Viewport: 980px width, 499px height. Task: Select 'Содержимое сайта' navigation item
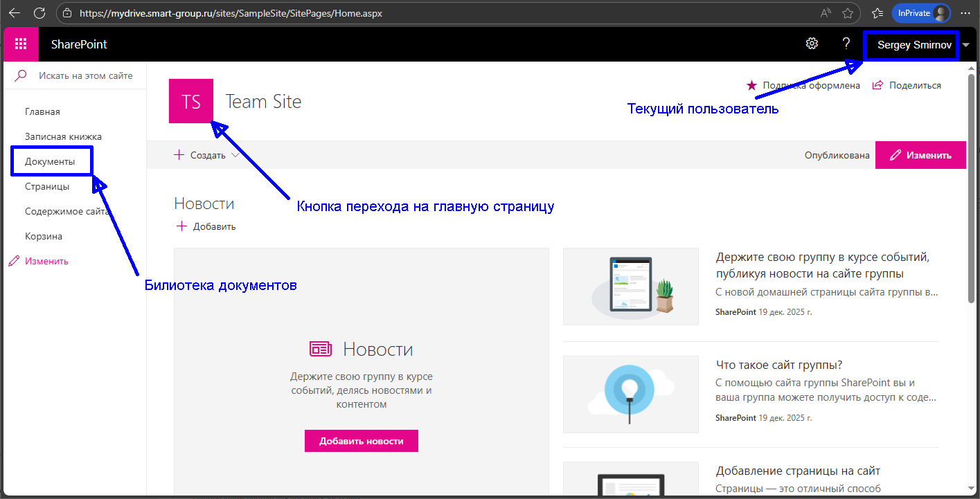(67, 211)
